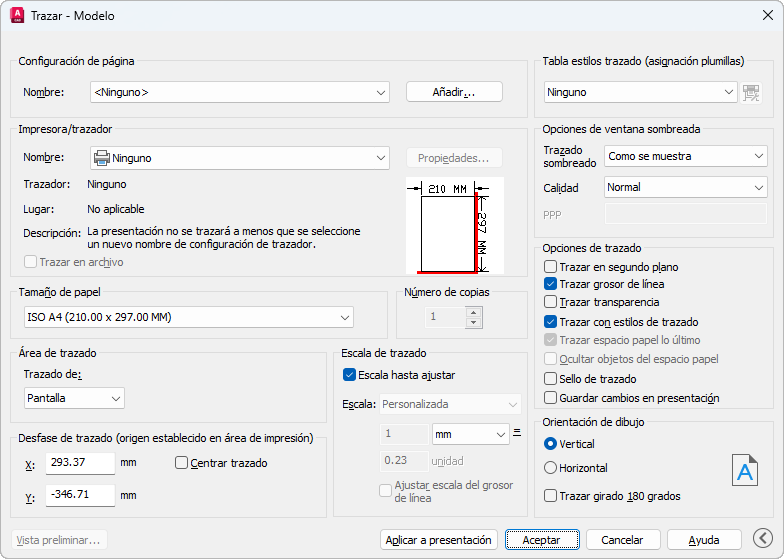784x559 pixels.
Task: Click the portrait orientation page icon
Action: pyautogui.click(x=745, y=468)
